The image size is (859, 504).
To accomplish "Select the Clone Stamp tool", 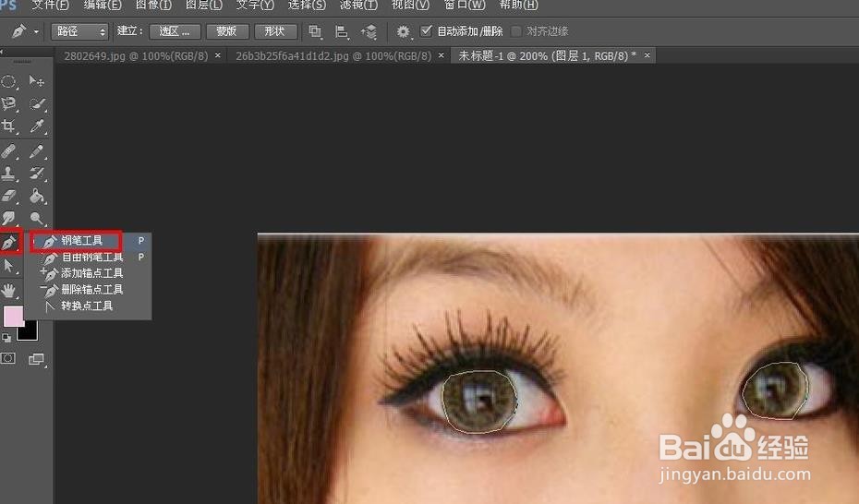I will point(8,174).
